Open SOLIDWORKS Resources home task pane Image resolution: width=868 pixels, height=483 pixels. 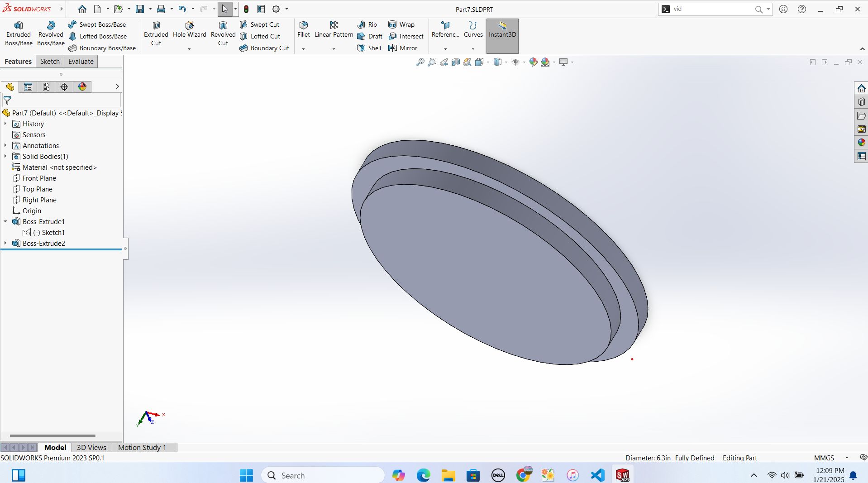click(861, 88)
